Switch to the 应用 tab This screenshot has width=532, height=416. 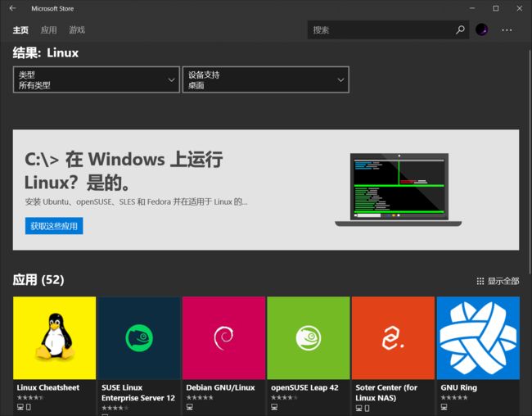(49, 30)
